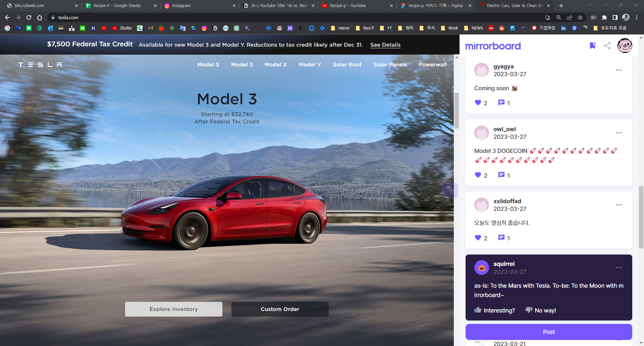Open the Reddit bookmark icon
The width and height of the screenshot is (644, 346).
[x=502, y=28]
